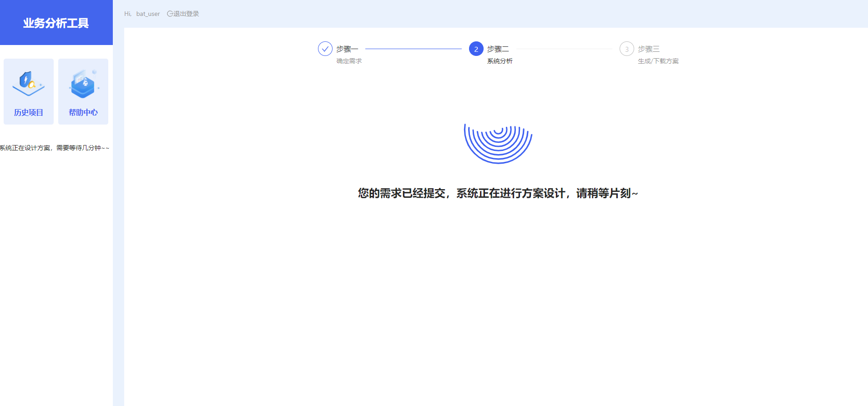Click the Hi, greeting text
This screenshot has width=868, height=406.
click(x=128, y=14)
